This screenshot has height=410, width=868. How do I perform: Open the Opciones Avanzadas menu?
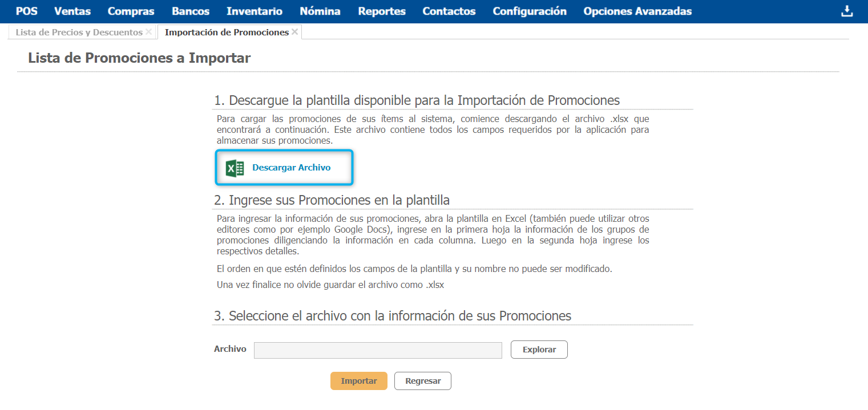click(637, 11)
